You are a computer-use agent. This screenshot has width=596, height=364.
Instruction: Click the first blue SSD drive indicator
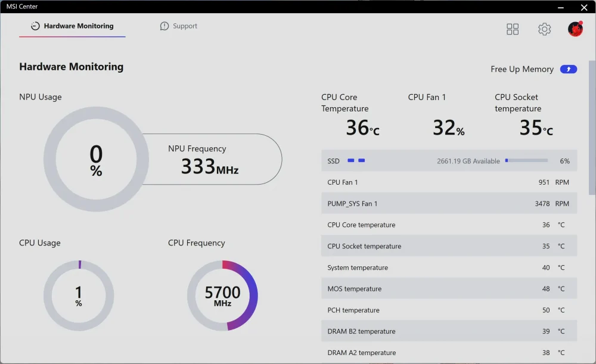351,160
